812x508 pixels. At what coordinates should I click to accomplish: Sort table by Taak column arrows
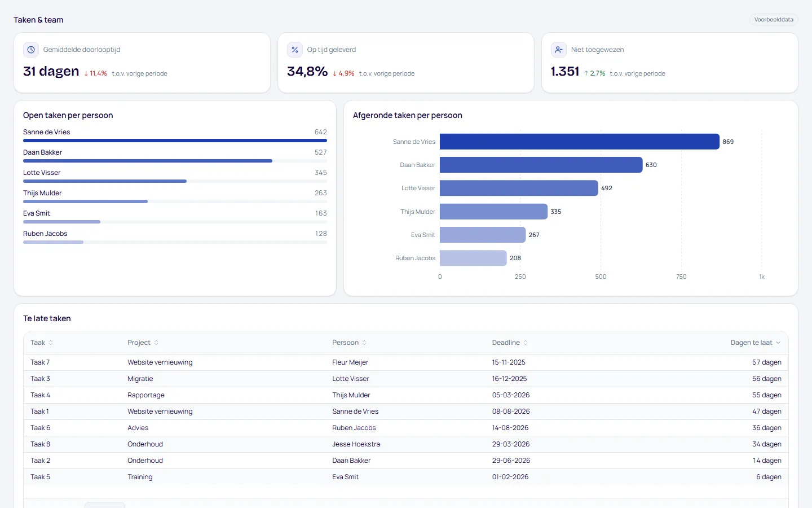(x=51, y=343)
